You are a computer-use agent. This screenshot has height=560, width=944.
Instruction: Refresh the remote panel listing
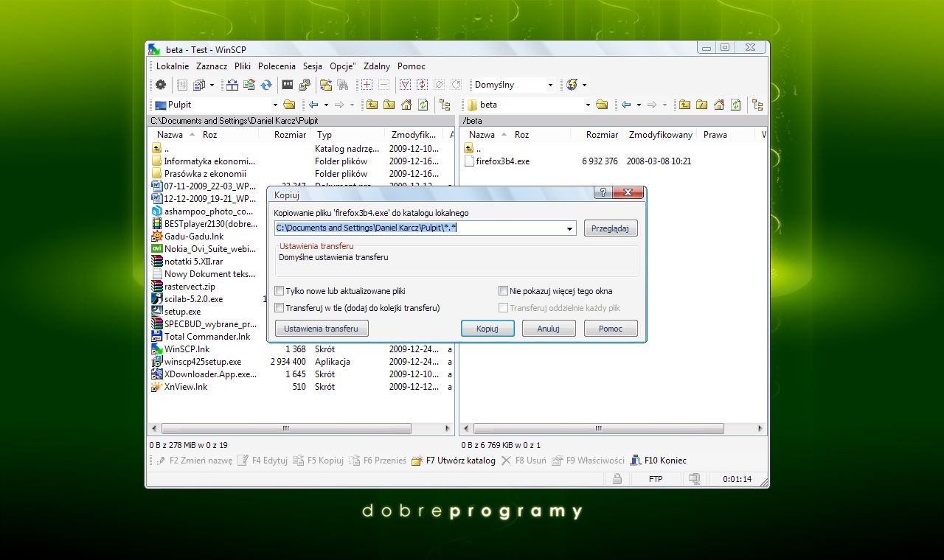point(736,105)
